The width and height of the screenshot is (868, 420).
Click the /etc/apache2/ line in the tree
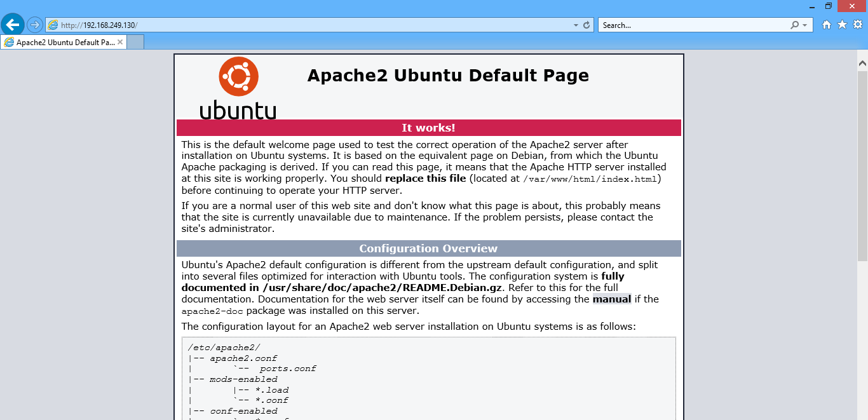[x=224, y=348]
